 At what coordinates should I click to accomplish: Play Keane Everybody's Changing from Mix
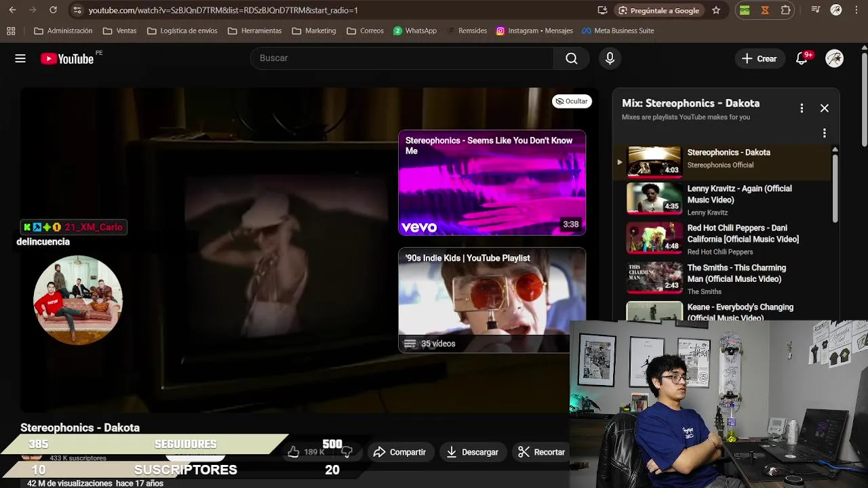point(722,310)
